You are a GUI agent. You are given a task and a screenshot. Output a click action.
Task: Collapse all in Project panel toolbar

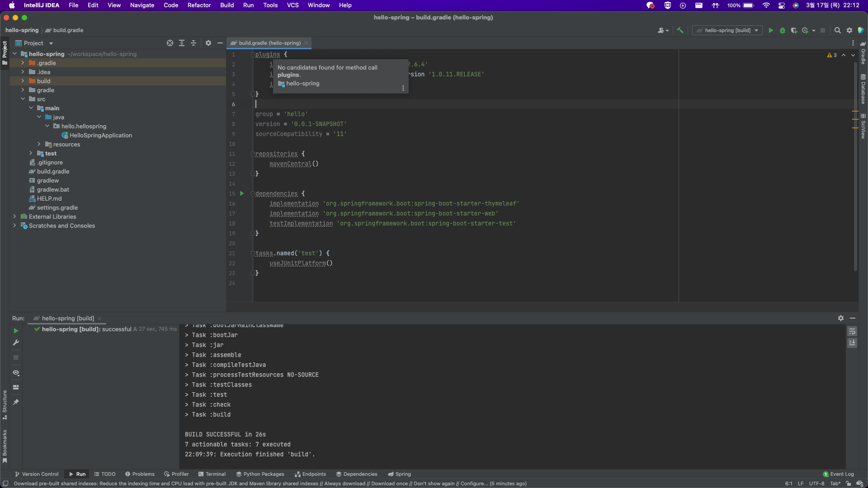pyautogui.click(x=193, y=43)
